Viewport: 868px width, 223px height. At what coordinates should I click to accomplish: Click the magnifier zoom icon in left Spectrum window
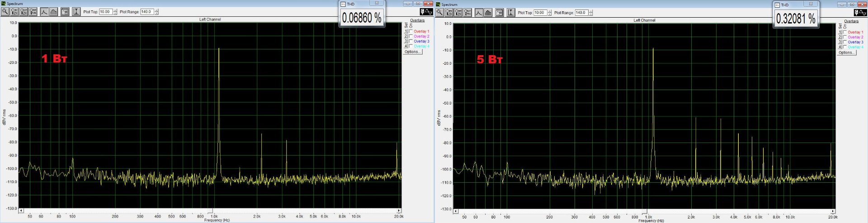click(x=5, y=12)
